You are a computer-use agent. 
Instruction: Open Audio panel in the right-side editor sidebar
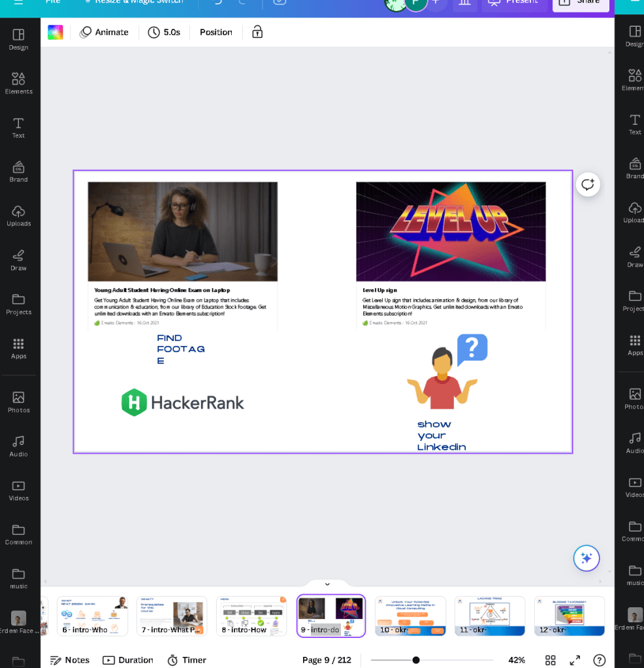[634, 443]
